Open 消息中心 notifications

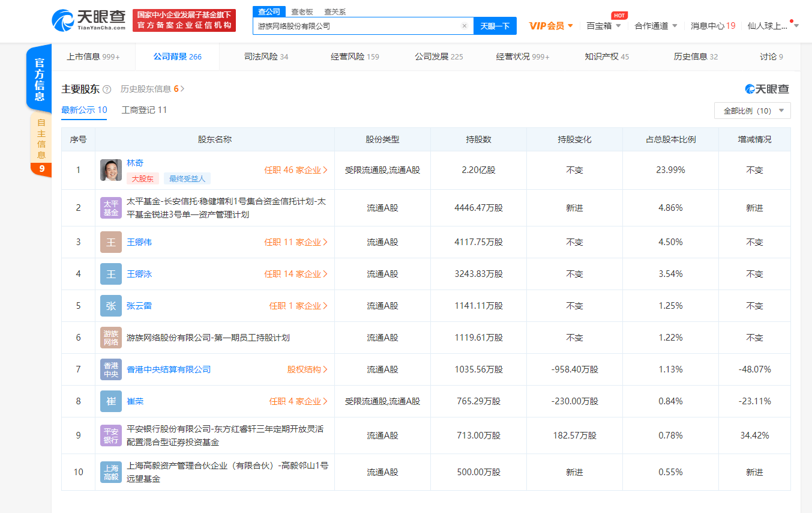[x=713, y=26]
